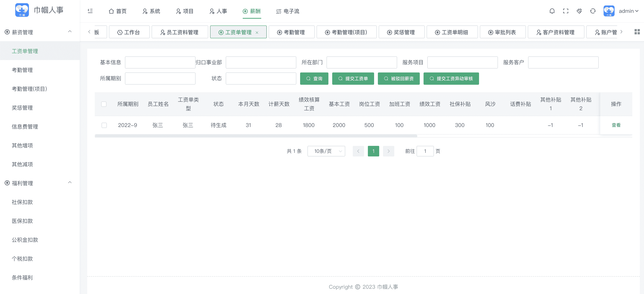Open the theme settings icon
644x294 pixels.
click(579, 11)
